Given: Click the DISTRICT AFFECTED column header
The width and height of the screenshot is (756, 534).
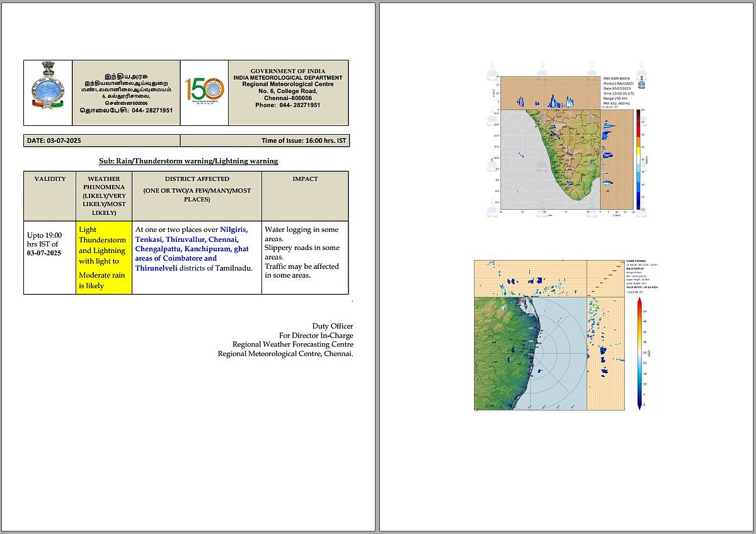Looking at the screenshot, I should tap(197, 179).
